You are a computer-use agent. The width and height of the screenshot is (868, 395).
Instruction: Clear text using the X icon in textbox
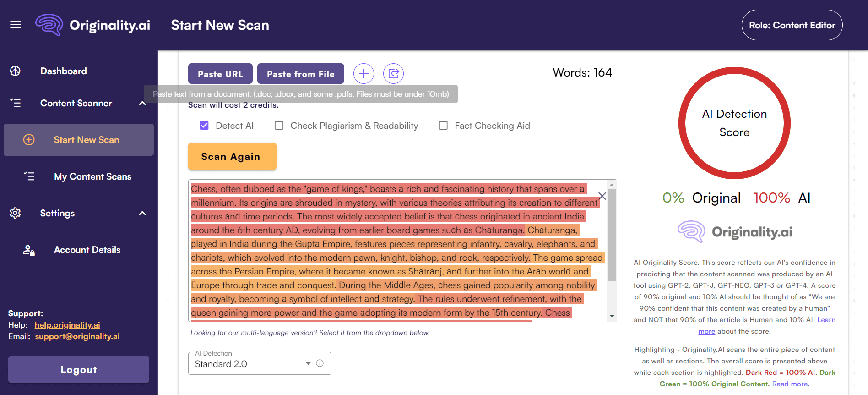(602, 196)
